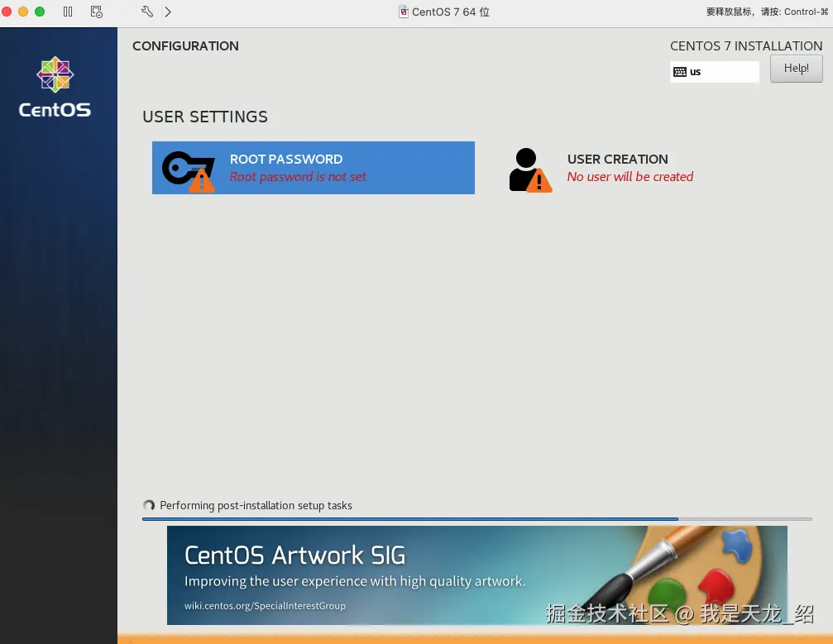The width and height of the screenshot is (833, 644).
Task: Click the VM document icon in title bar
Action: [x=404, y=12]
